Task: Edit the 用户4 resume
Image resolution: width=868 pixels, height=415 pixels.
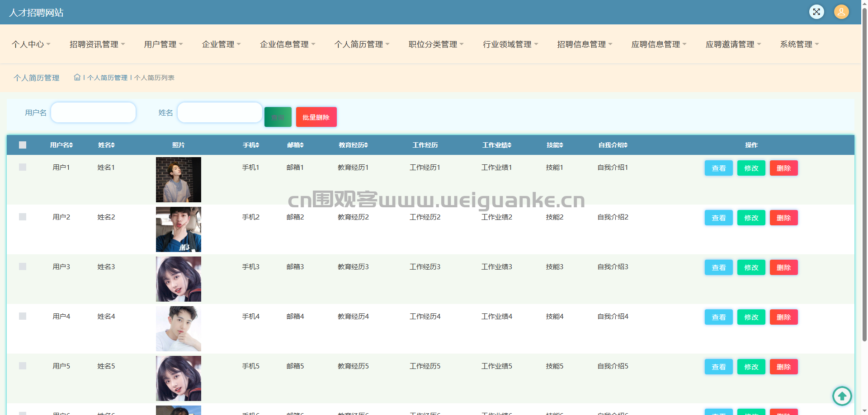Action: [x=751, y=317]
